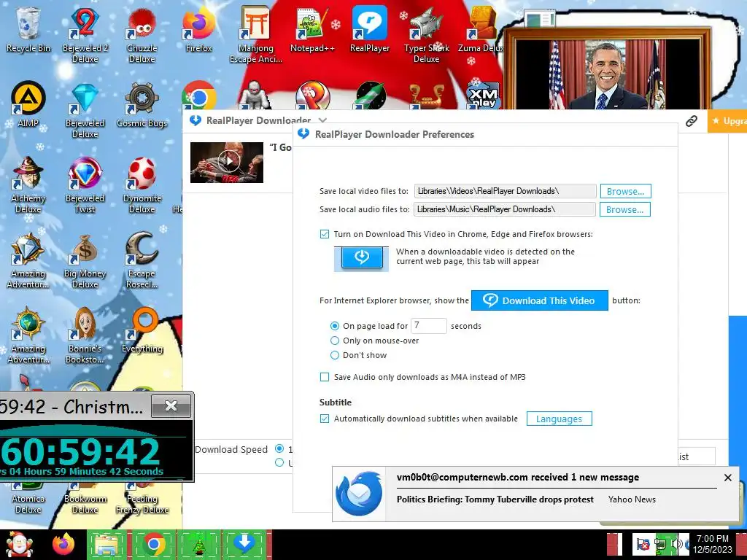Click the blue download tab sample button
This screenshot has width=747, height=560.
point(362,259)
